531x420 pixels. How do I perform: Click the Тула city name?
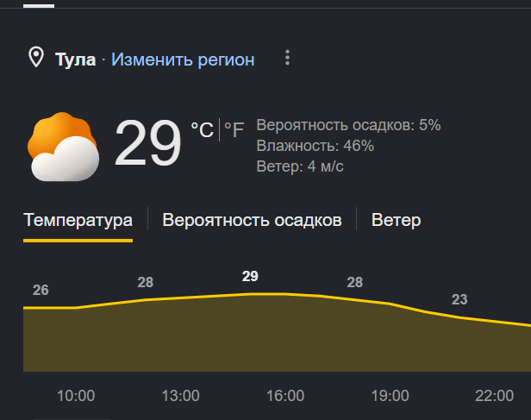pyautogui.click(x=76, y=60)
